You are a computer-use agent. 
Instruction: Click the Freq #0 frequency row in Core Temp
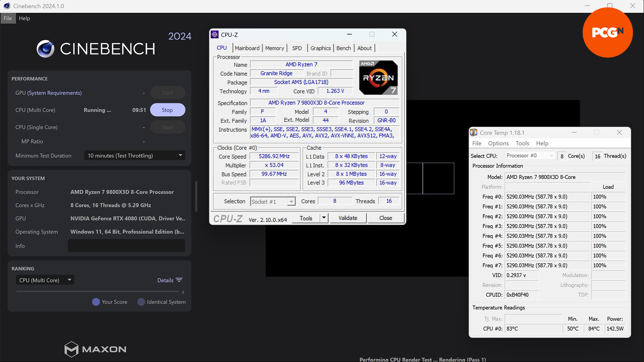[x=548, y=197]
